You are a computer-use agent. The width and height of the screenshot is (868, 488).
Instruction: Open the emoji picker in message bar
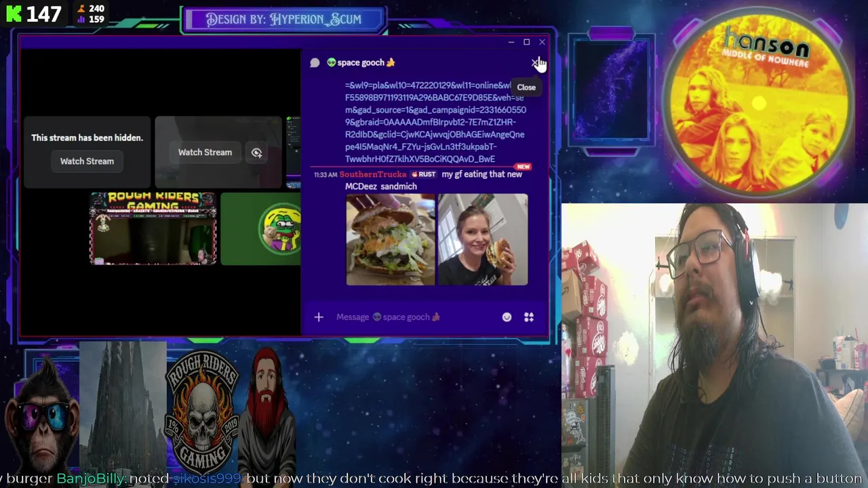pyautogui.click(x=507, y=317)
